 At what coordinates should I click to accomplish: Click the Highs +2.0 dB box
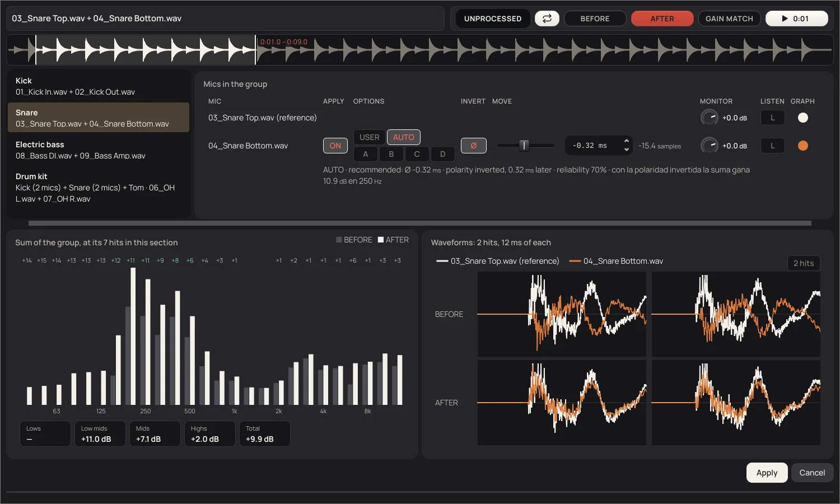[210, 434]
